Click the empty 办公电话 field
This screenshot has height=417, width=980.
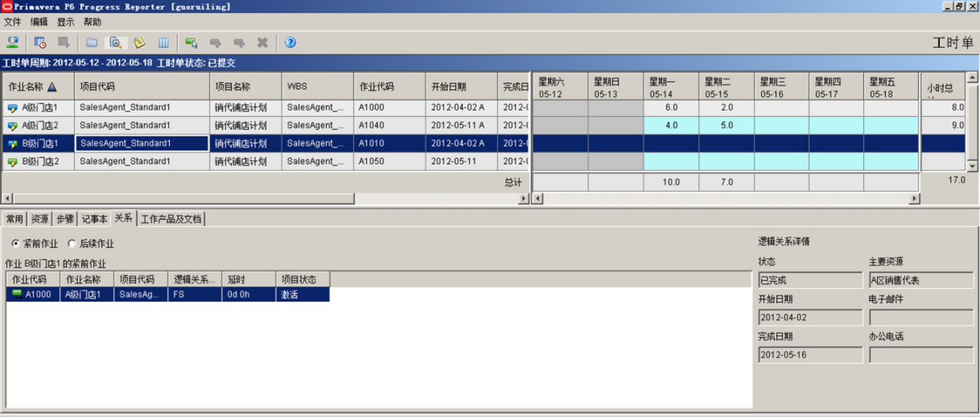point(921,355)
